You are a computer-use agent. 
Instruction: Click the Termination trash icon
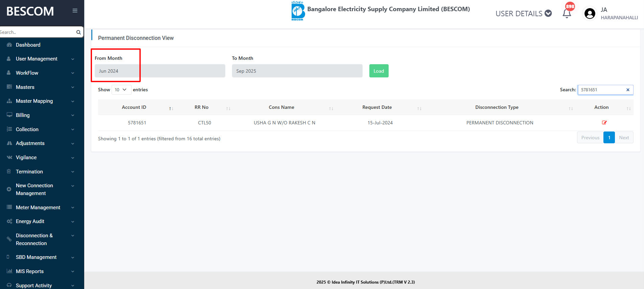9,172
